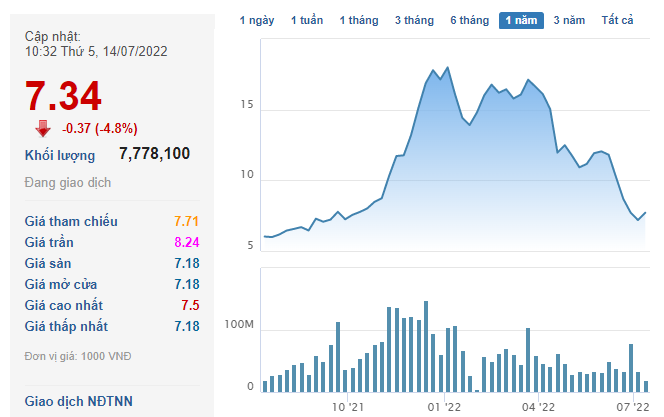Show the 3 tháng chart range
Screen dimensions: 664x417
(x=415, y=20)
